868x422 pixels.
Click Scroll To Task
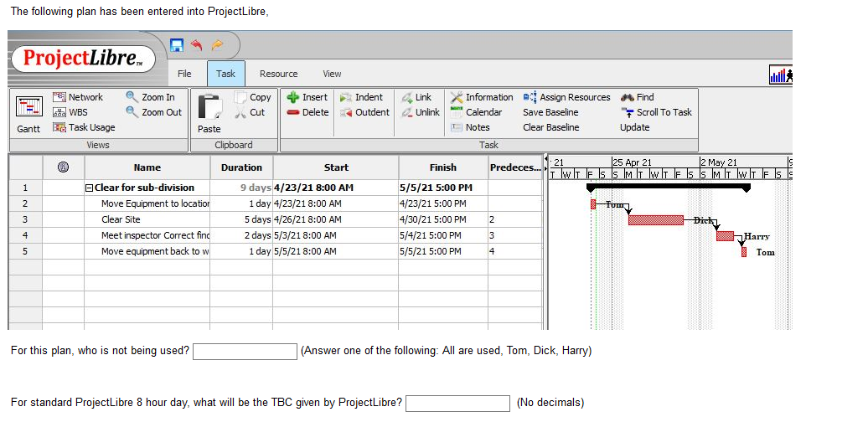tap(657, 112)
